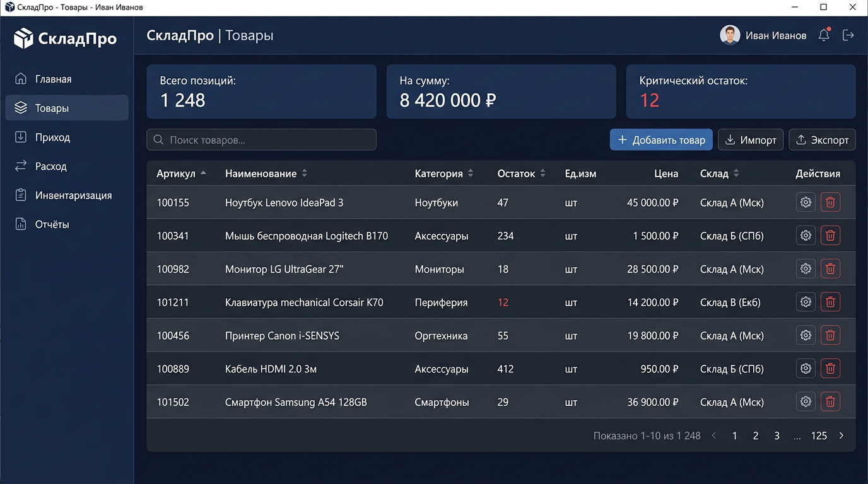Screen dimensions: 868x484
Task: Click the logout icon in header
Action: [x=848, y=35]
